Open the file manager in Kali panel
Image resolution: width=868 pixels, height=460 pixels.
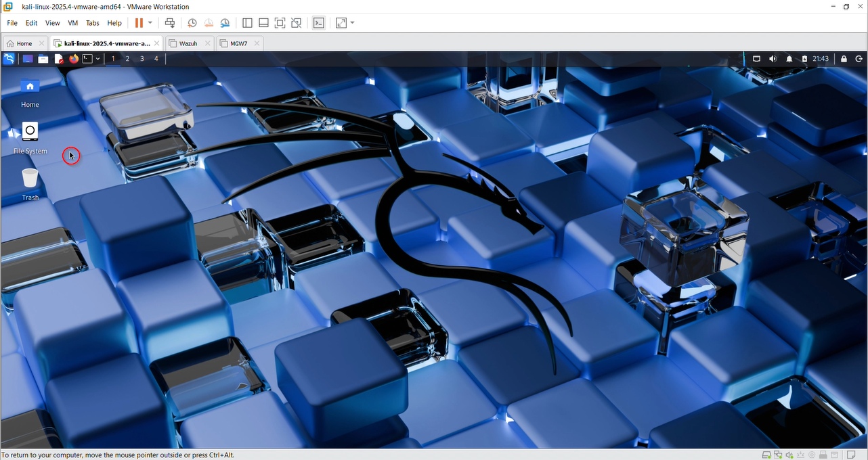pos(43,59)
